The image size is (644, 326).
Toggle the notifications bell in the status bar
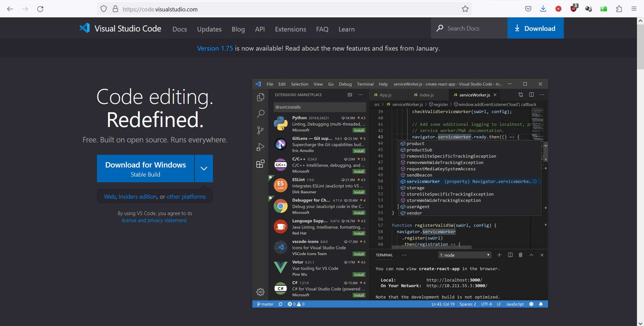541,304
